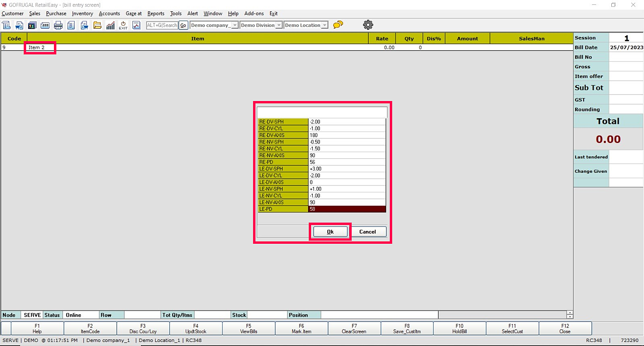This screenshot has height=346, width=644.
Task: Click the printer icon in the toolbar
Action: [x=58, y=25]
